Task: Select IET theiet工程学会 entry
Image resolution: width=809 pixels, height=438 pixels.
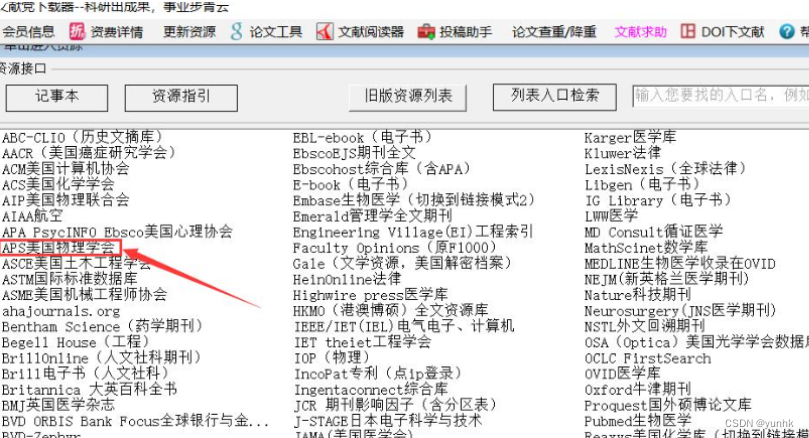Action: (x=362, y=342)
